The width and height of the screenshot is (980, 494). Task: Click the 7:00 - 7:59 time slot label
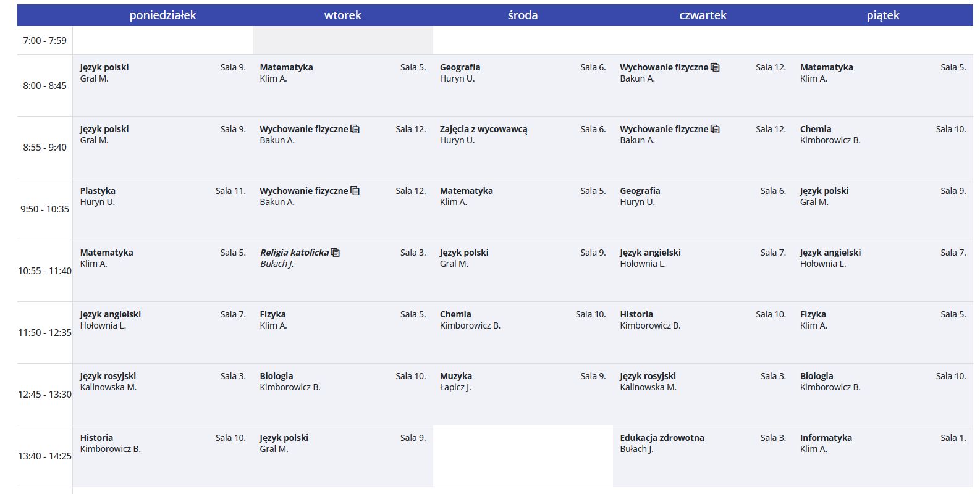(x=44, y=41)
